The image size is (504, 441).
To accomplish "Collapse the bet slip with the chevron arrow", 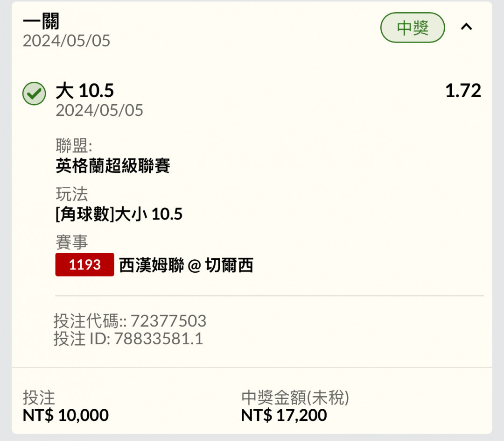I will (x=466, y=27).
